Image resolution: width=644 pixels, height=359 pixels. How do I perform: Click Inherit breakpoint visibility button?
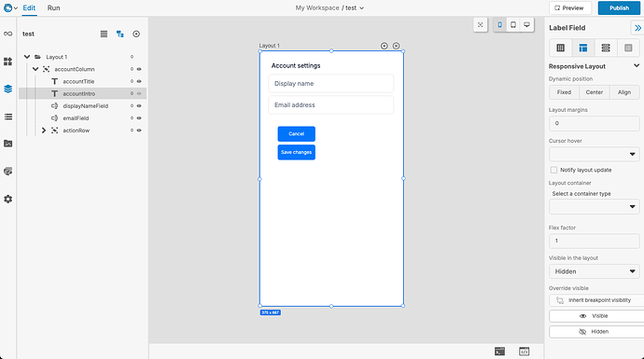[x=596, y=300]
